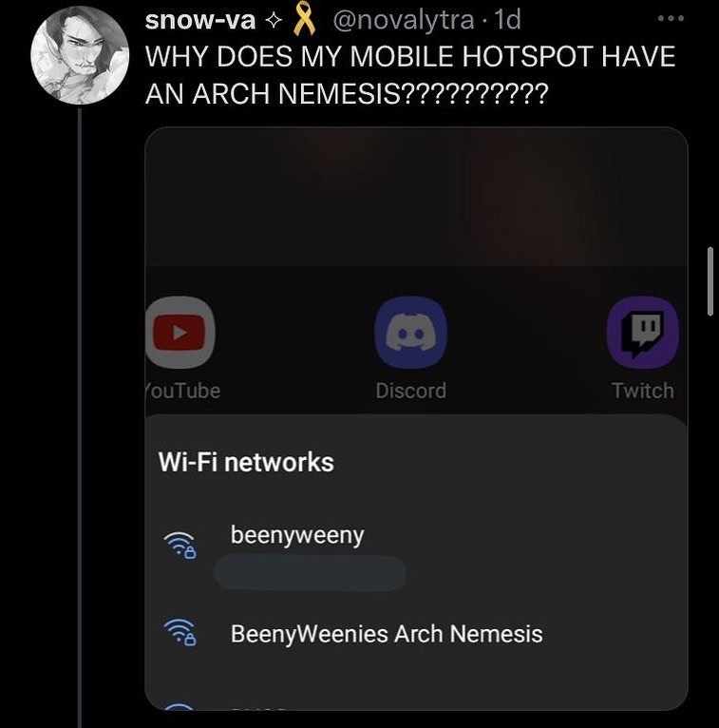Click the Wi-Fi networks heading
The width and height of the screenshot is (719, 728).
coord(246,463)
